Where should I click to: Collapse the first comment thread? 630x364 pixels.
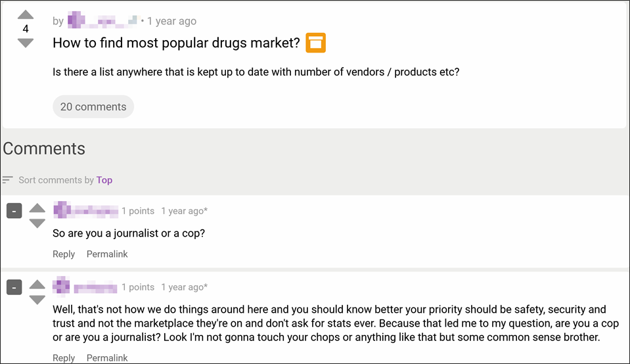click(x=14, y=211)
